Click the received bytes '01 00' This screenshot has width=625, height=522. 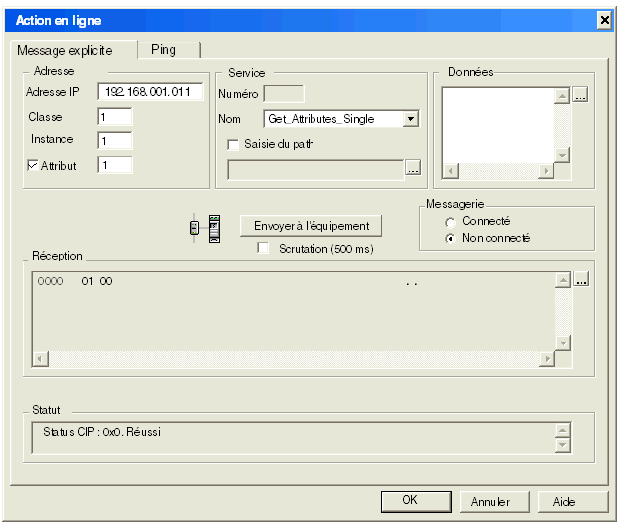tap(97, 281)
